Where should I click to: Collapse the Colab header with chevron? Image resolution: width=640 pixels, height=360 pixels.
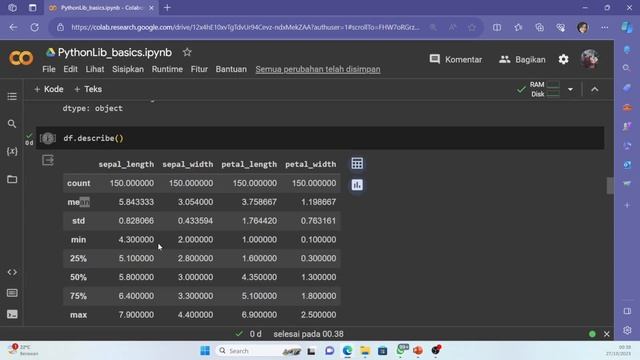click(595, 89)
